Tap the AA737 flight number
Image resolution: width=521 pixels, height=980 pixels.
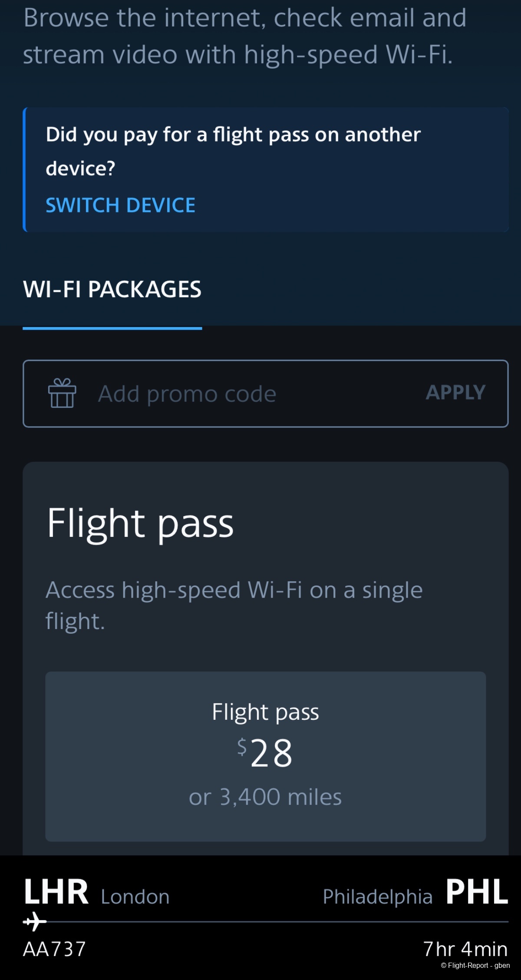54,949
